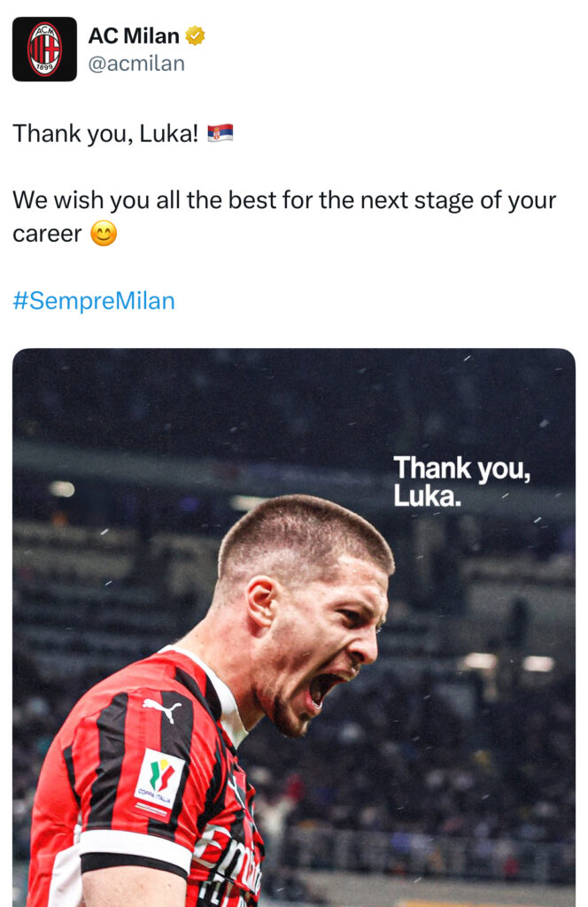Click the 'We wish you all the best' line
Image resolution: width=588 pixels, height=907 pixels.
point(284,200)
